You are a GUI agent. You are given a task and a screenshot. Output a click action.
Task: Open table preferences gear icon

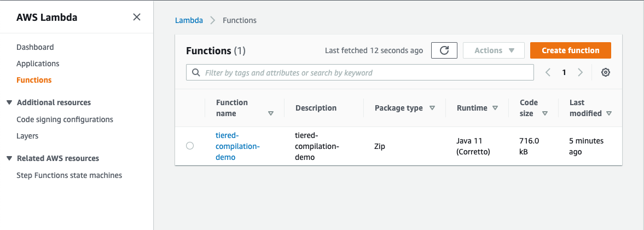tap(606, 72)
